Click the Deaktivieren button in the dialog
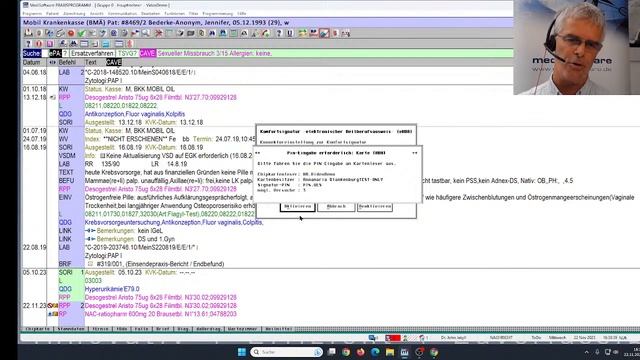 tap(375, 207)
